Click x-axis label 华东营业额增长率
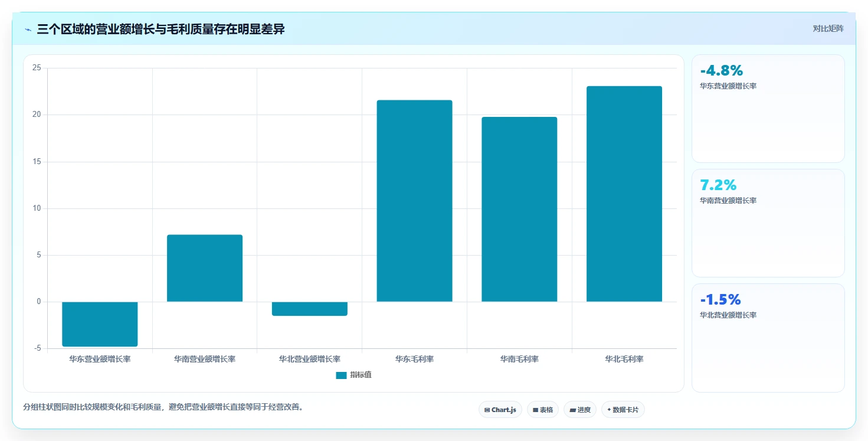 (100, 359)
